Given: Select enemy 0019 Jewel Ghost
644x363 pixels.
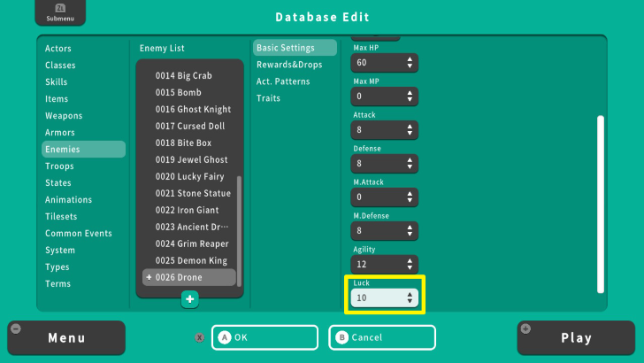Looking at the screenshot, I should click(189, 160).
